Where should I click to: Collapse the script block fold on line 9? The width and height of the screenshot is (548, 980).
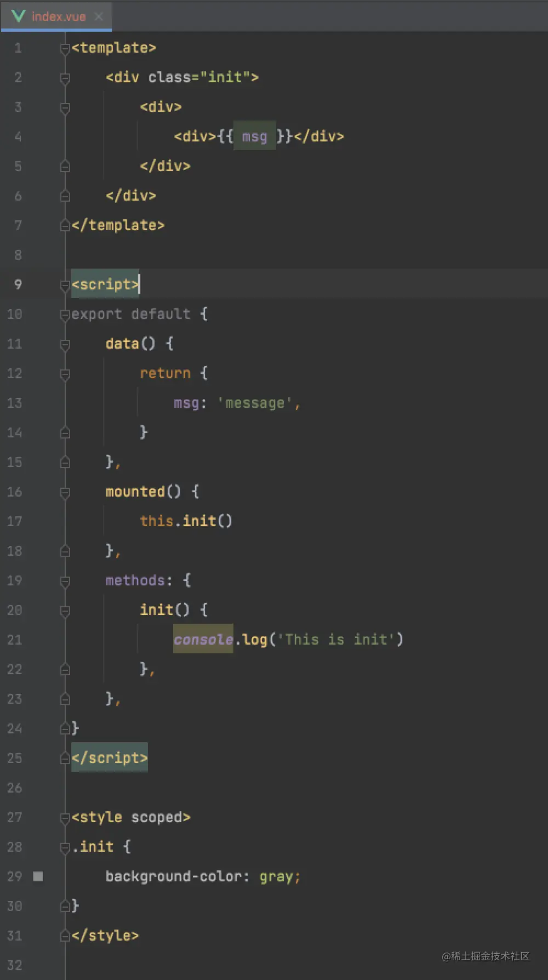click(x=65, y=285)
